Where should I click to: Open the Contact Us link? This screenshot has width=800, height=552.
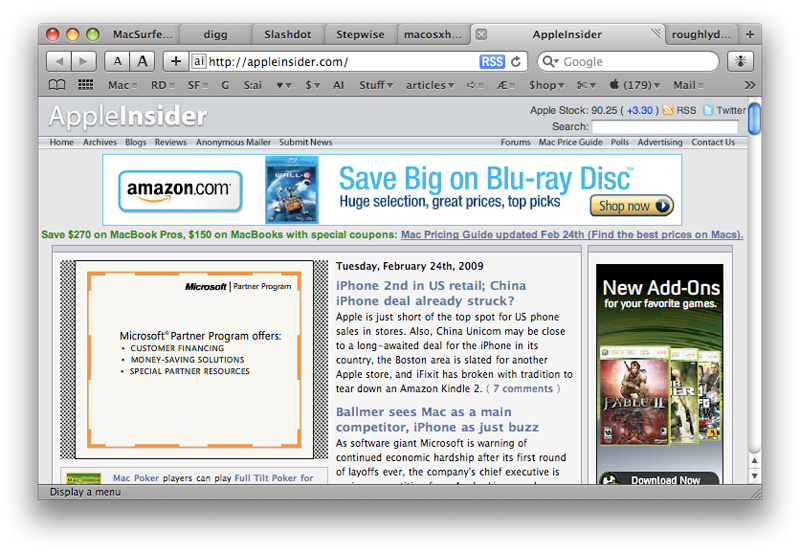(713, 142)
